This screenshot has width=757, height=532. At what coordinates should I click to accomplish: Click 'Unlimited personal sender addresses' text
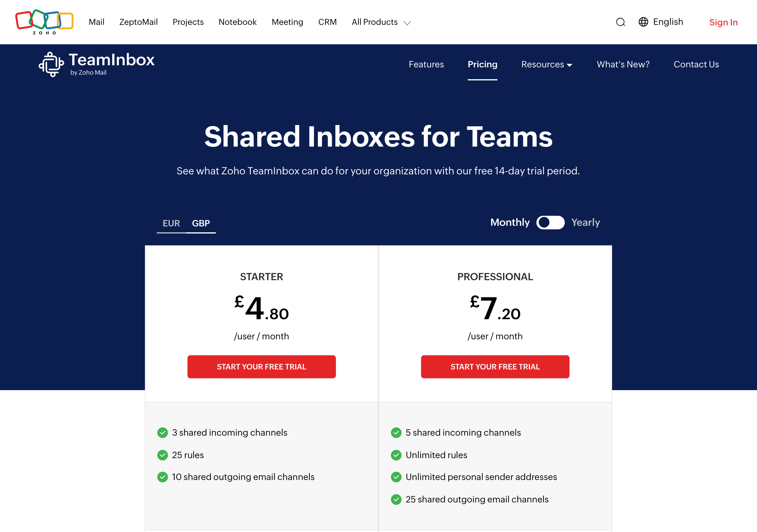tap(481, 477)
